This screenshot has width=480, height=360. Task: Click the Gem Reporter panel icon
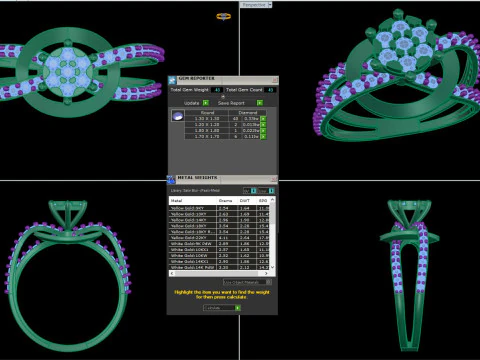(x=172, y=80)
